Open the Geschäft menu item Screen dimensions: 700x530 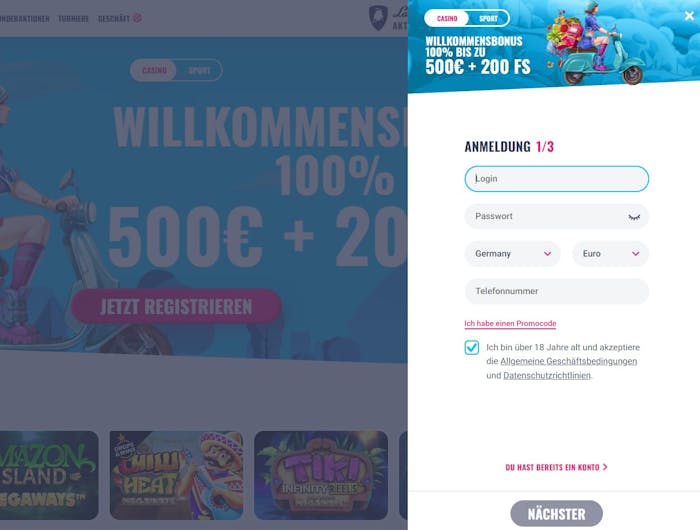click(x=114, y=19)
